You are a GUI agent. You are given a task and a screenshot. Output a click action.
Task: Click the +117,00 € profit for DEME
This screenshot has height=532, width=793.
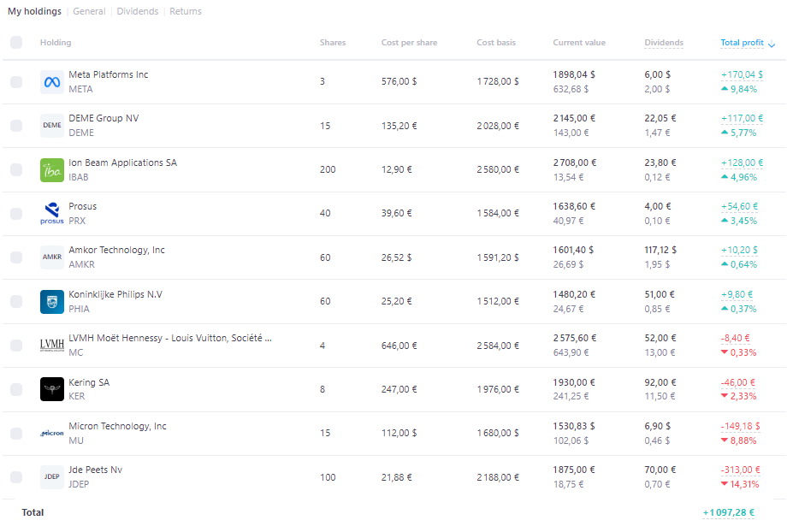742,118
